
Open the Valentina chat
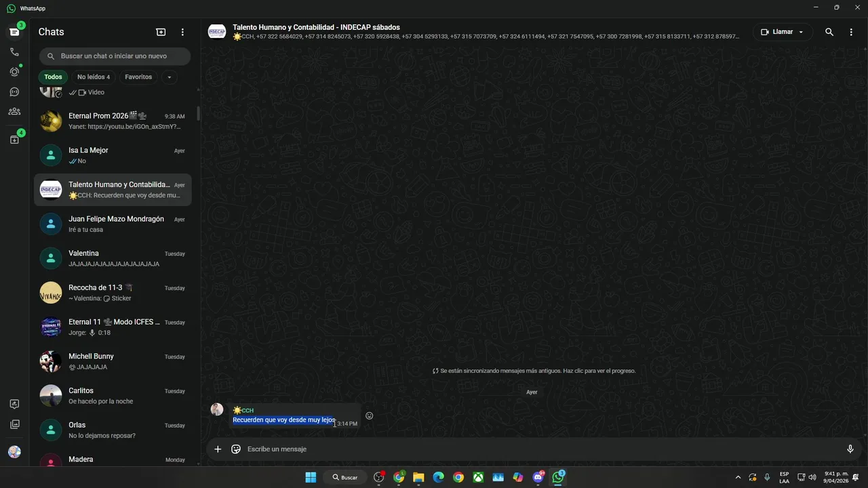pyautogui.click(x=113, y=258)
